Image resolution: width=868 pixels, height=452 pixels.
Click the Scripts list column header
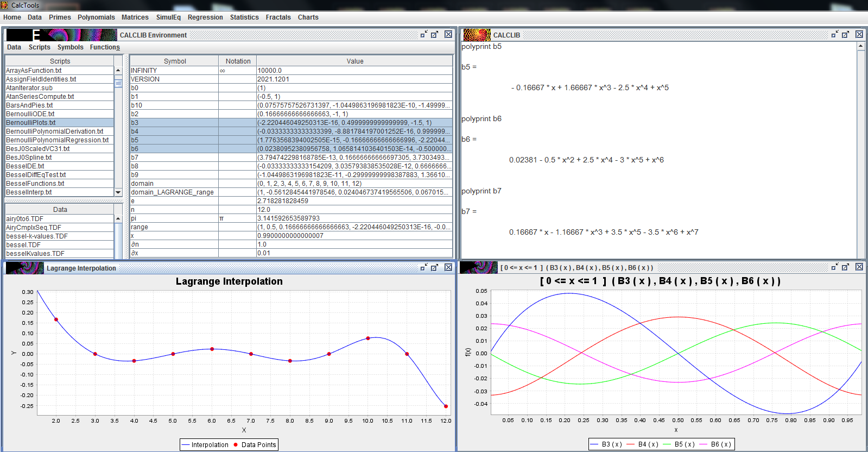click(x=60, y=61)
